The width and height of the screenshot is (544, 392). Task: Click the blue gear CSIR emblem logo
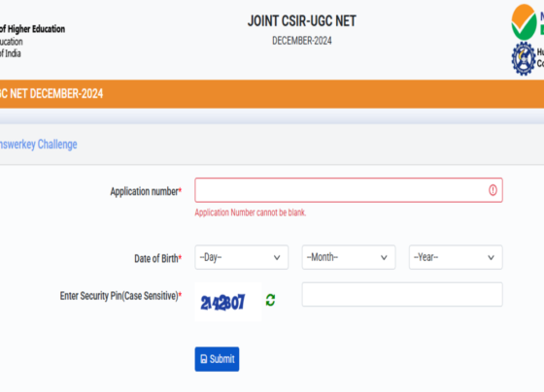pos(524,58)
